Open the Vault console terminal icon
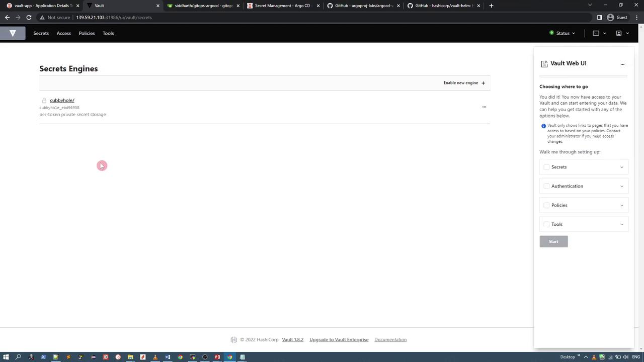 596,33
